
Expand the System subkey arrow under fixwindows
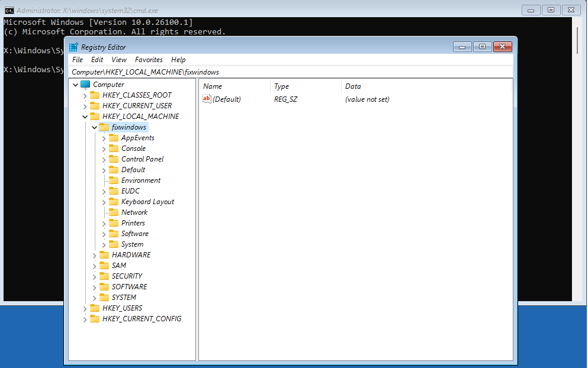[x=104, y=245]
